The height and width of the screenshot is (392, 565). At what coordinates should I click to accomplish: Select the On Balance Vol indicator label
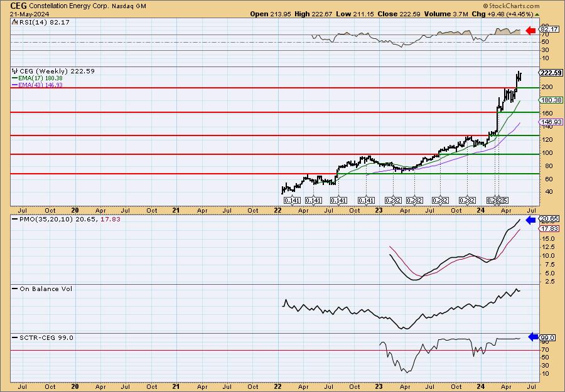point(46,289)
